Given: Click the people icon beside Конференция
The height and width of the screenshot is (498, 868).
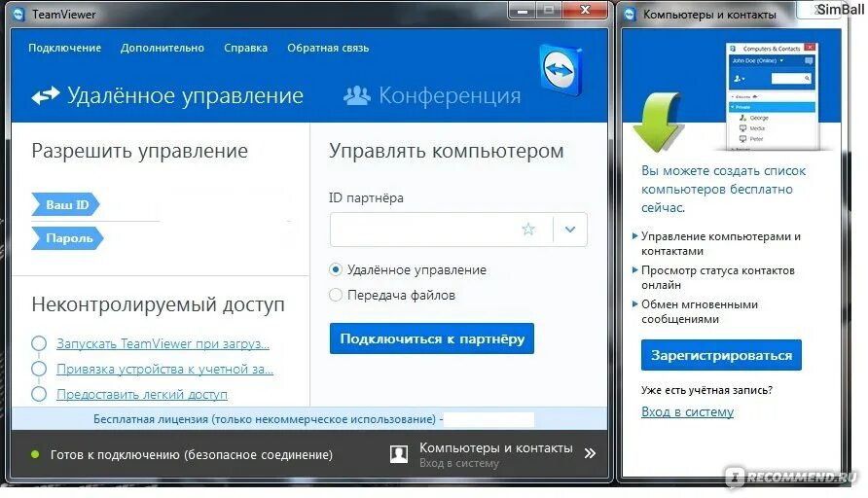Looking at the screenshot, I should click(357, 95).
